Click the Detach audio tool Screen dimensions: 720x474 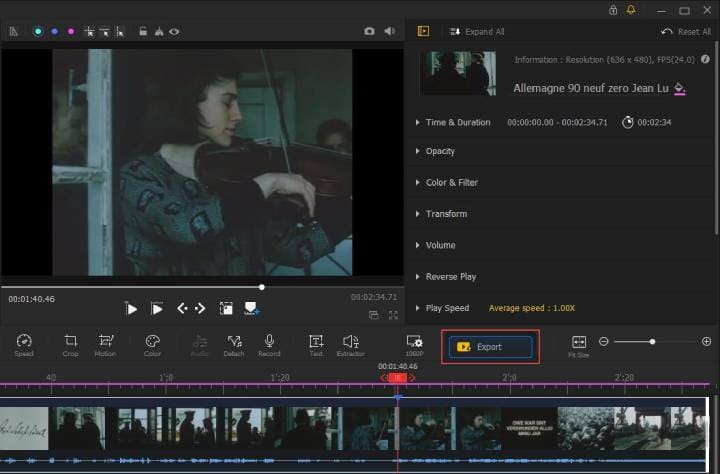(234, 341)
